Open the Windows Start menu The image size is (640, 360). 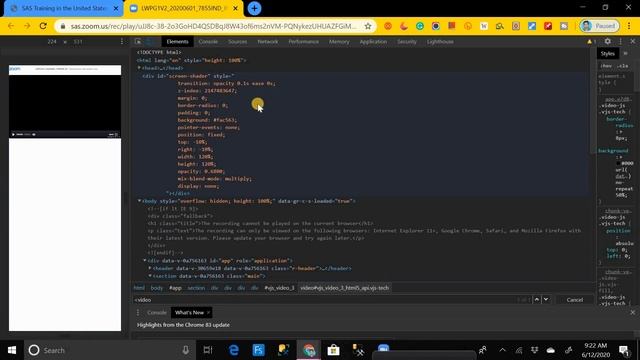[12, 350]
